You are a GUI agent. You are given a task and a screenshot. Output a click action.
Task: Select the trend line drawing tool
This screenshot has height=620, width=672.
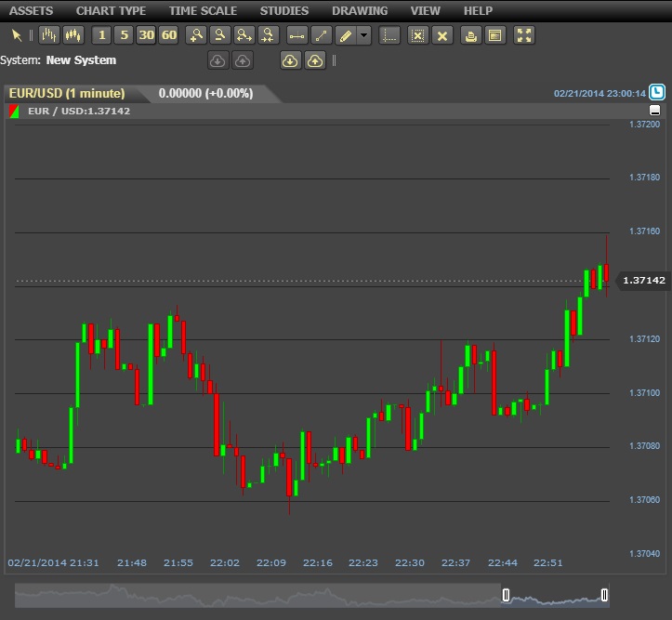(321, 35)
